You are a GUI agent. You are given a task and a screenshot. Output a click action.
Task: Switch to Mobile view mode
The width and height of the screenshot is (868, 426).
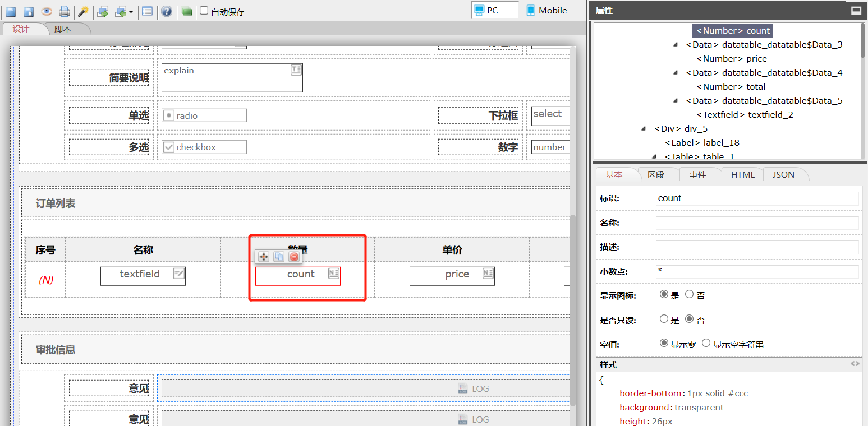click(546, 10)
